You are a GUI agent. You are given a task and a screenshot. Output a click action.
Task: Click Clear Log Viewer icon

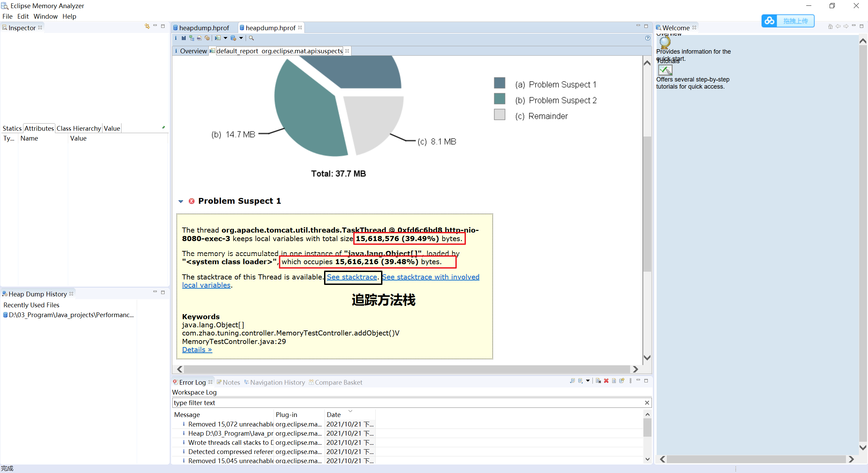(598, 381)
